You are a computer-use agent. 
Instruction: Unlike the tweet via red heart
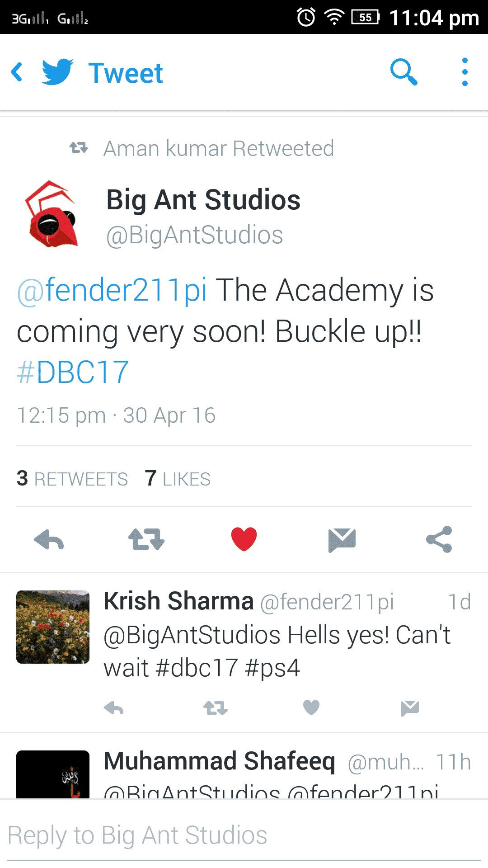(x=244, y=539)
